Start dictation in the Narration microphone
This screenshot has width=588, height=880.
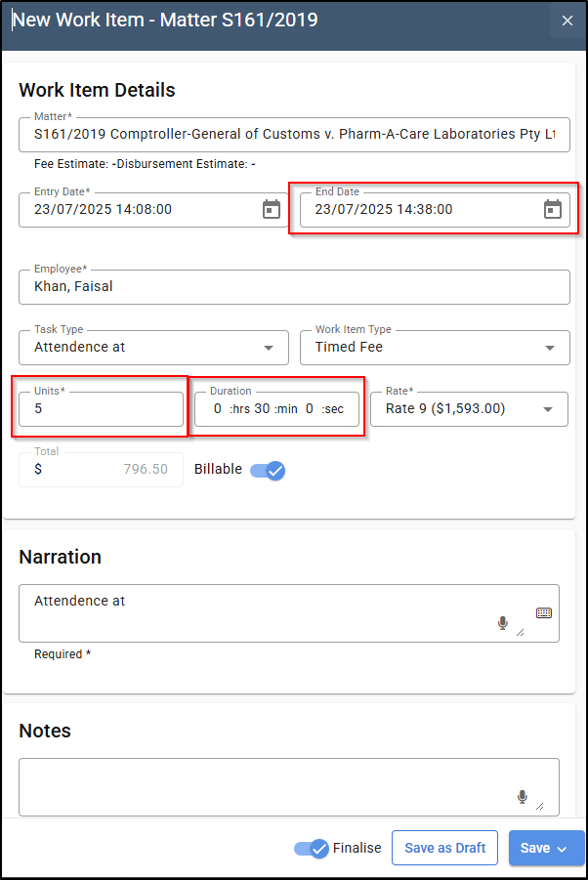click(x=503, y=623)
